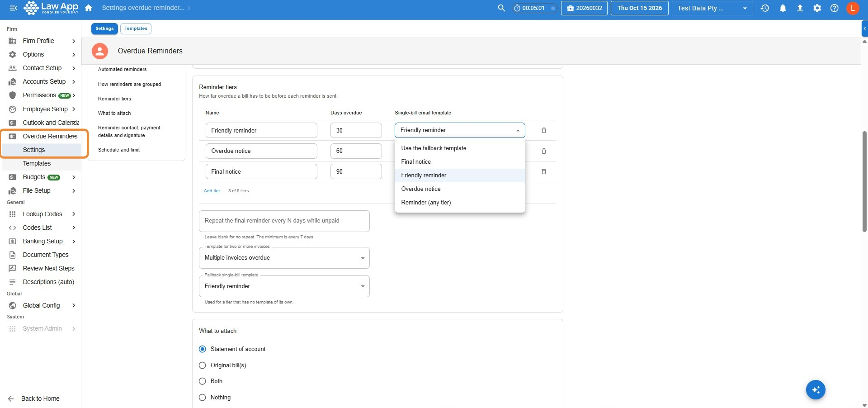Click the Firm Profile building icon

point(13,41)
